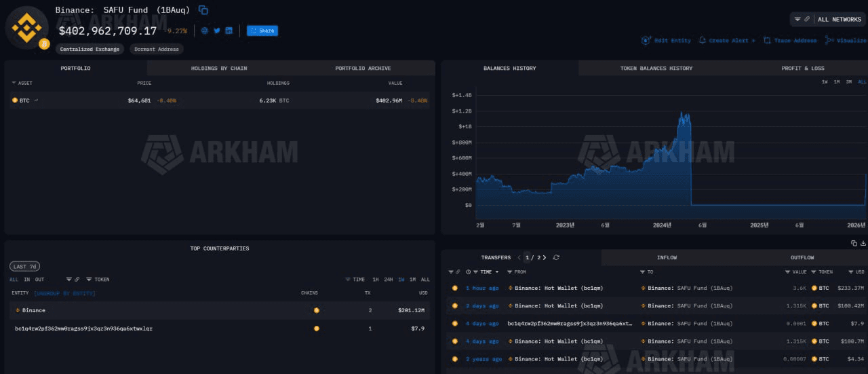
Task: Open the TOKEN filter in Top Counterparties
Action: point(98,280)
